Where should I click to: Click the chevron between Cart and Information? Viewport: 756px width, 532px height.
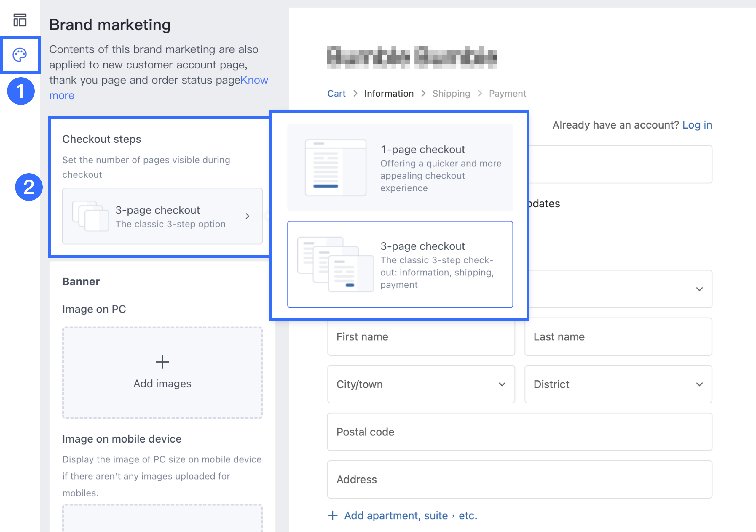tap(355, 94)
